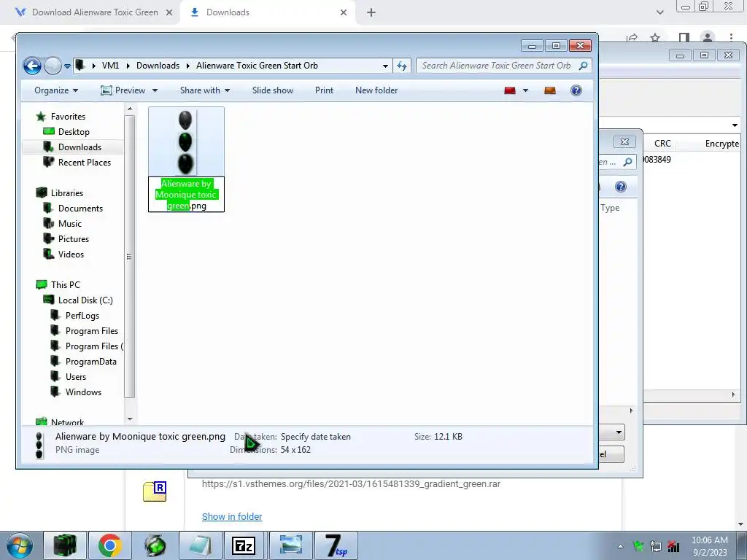
Task: Click New folder in the toolbar
Action: pos(376,90)
